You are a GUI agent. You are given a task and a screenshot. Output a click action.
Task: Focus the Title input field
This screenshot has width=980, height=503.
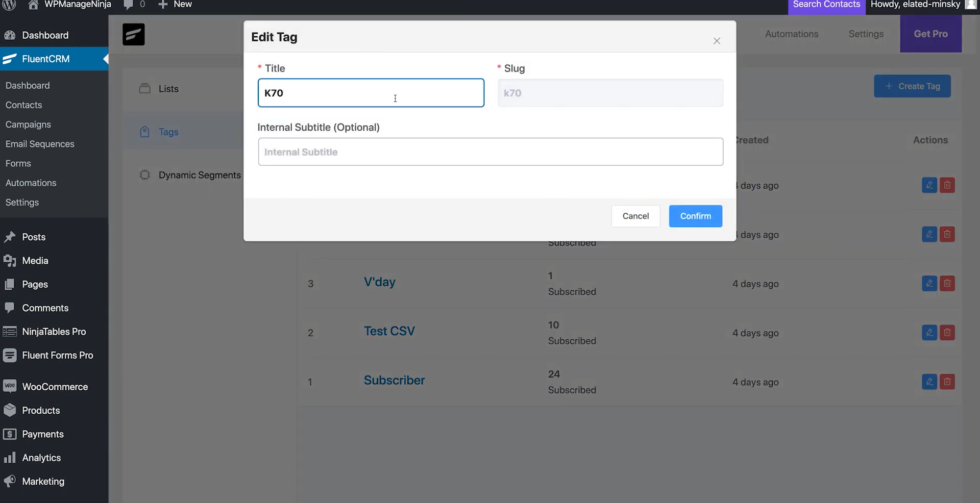pyautogui.click(x=371, y=93)
